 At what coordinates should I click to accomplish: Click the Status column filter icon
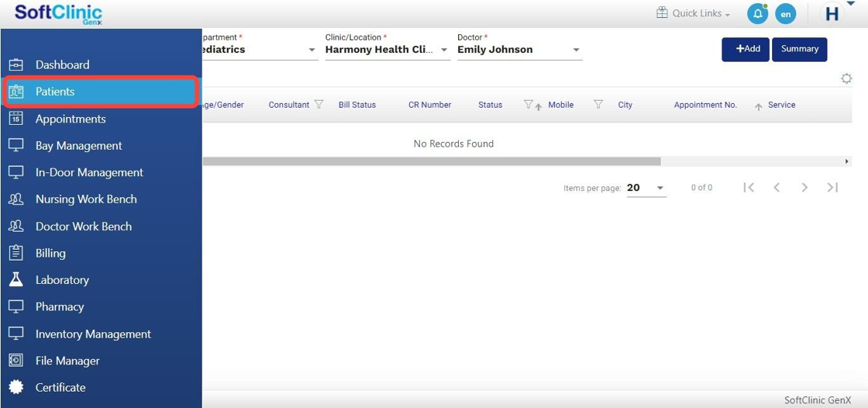pos(528,105)
